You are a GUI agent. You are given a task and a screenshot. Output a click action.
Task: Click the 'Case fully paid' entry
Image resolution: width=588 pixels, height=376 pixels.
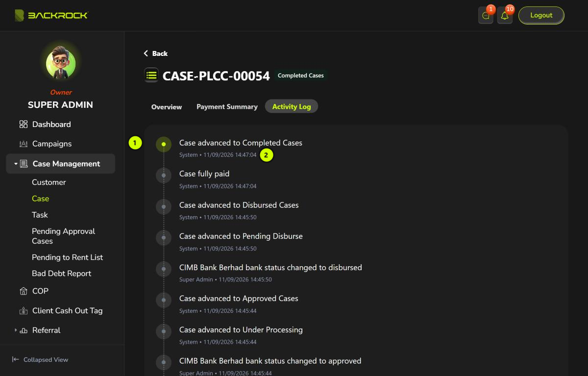pyautogui.click(x=204, y=174)
